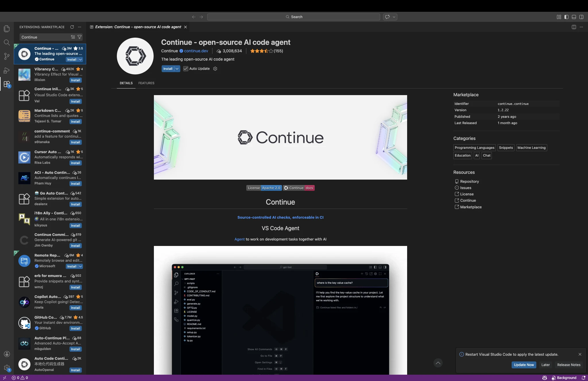Open remote window indicator in status bar
Image resolution: width=588 pixels, height=381 pixels.
5,378
